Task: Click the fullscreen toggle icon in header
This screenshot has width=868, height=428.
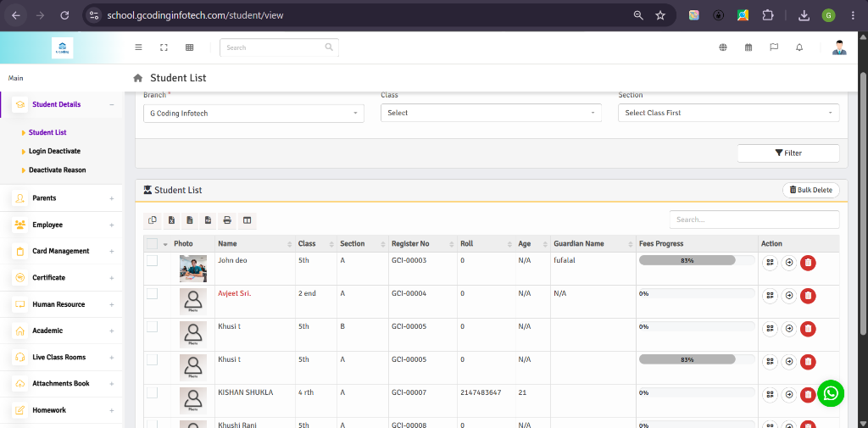Action: pyautogui.click(x=164, y=47)
